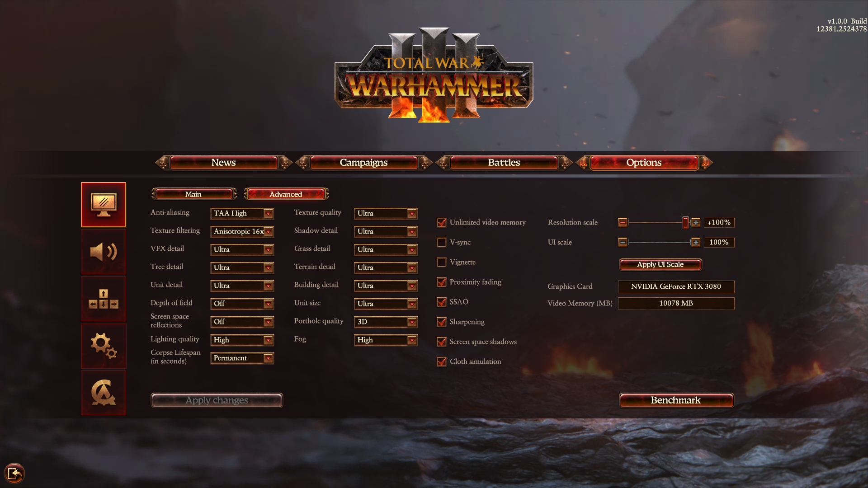Open the sound settings speaker icon
The height and width of the screenshot is (488, 868).
[104, 252]
